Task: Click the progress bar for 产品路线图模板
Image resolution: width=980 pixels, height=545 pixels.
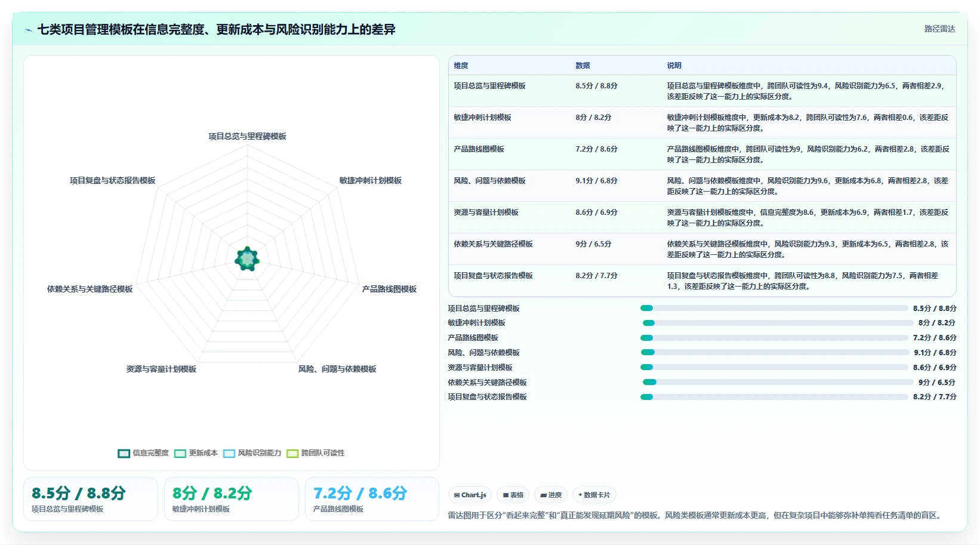Action: click(774, 338)
